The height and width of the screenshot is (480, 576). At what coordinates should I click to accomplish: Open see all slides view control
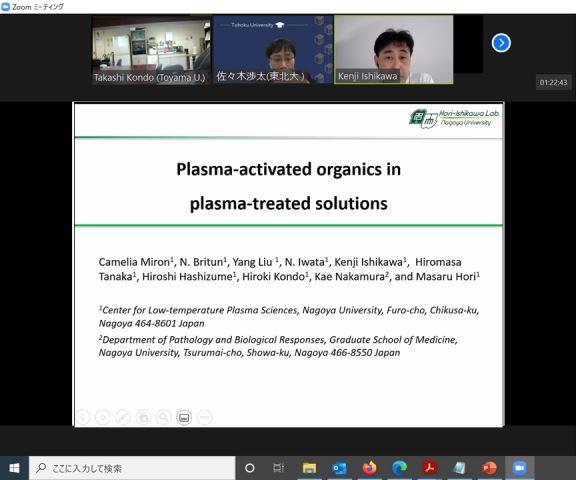[x=143, y=418]
